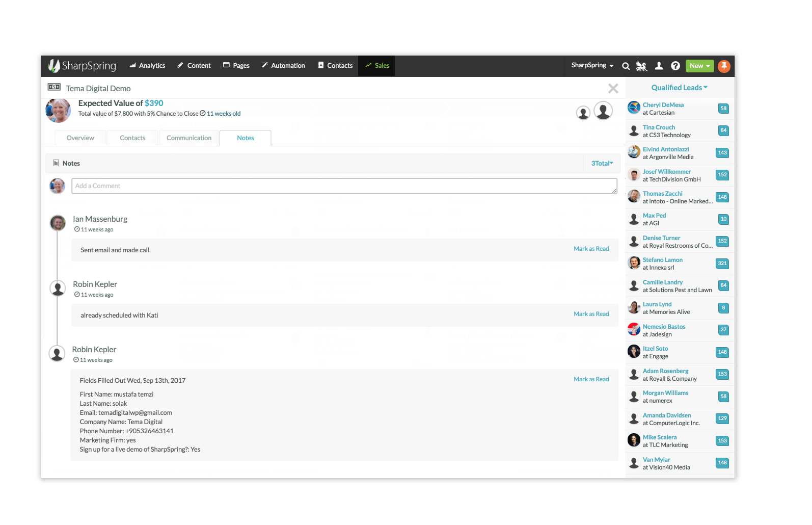Click lead score badge 321 for Stefano Lamon
The width and height of the screenshot is (812, 525).
[x=722, y=264]
